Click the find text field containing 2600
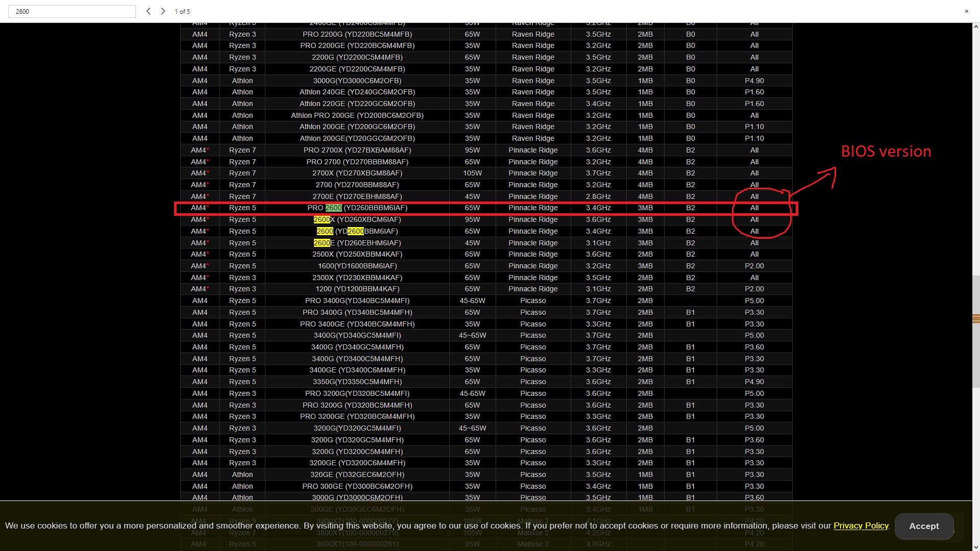This screenshot has width=980, height=551. (72, 11)
